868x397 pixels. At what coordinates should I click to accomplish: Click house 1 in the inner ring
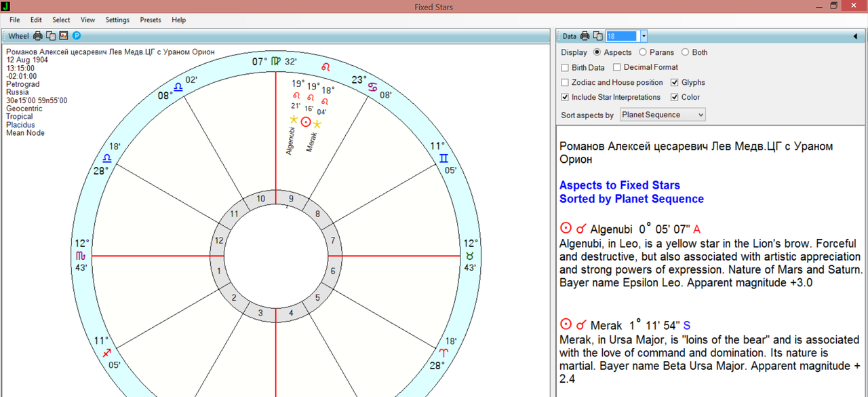[x=219, y=271]
